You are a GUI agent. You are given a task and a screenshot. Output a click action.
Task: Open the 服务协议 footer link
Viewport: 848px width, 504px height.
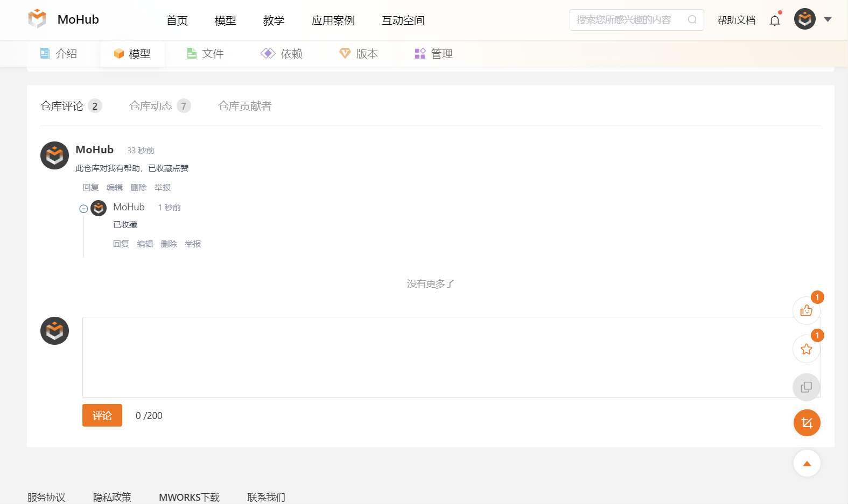tap(46, 497)
